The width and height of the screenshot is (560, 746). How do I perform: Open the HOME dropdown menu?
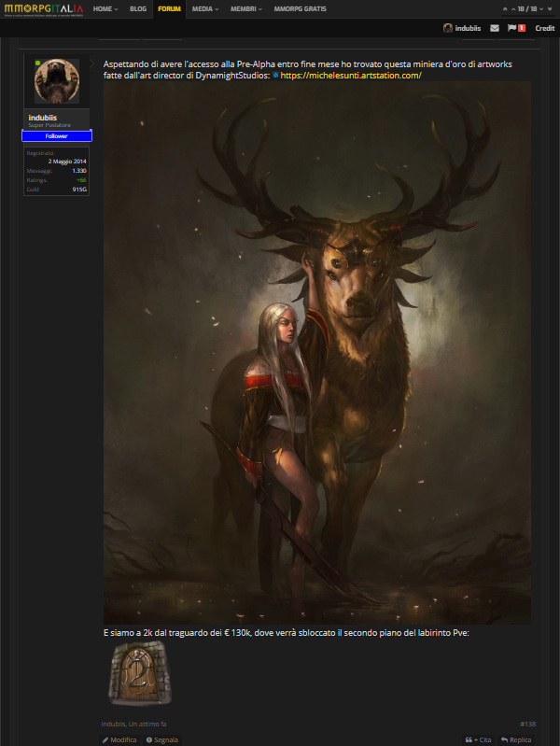pos(105,9)
